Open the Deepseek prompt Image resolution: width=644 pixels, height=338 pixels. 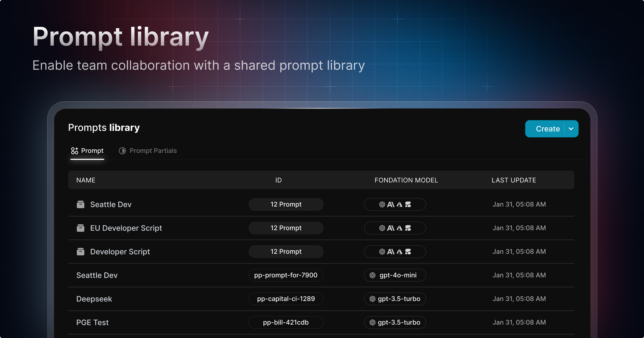[x=94, y=299]
